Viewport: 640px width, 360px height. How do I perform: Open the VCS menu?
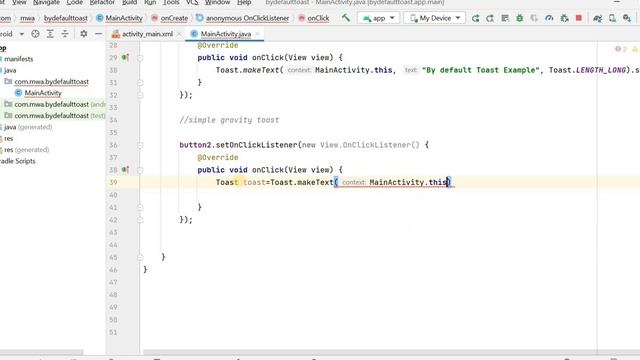(192, 2)
